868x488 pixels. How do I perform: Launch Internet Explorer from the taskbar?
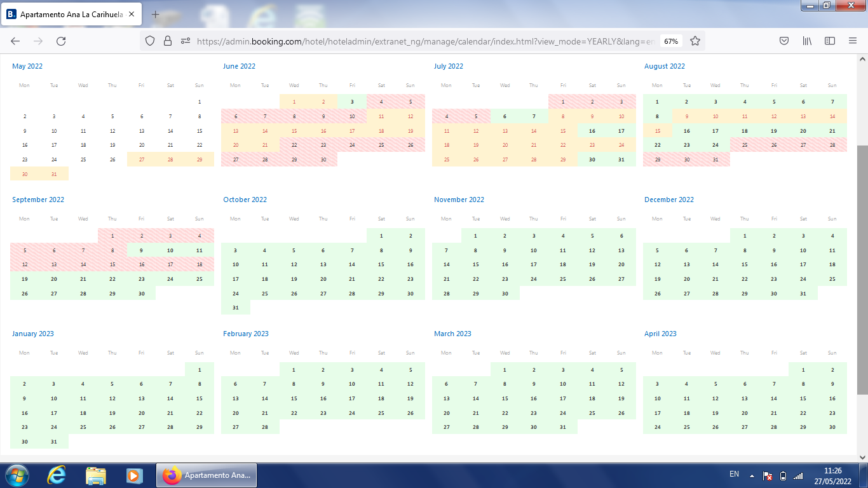click(x=56, y=475)
